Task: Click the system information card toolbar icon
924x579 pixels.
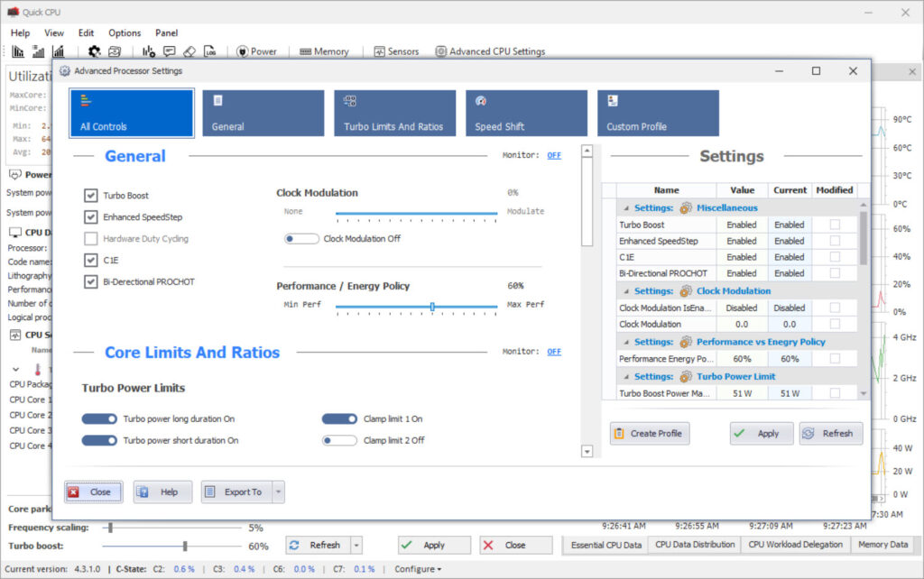Action: click(x=115, y=51)
